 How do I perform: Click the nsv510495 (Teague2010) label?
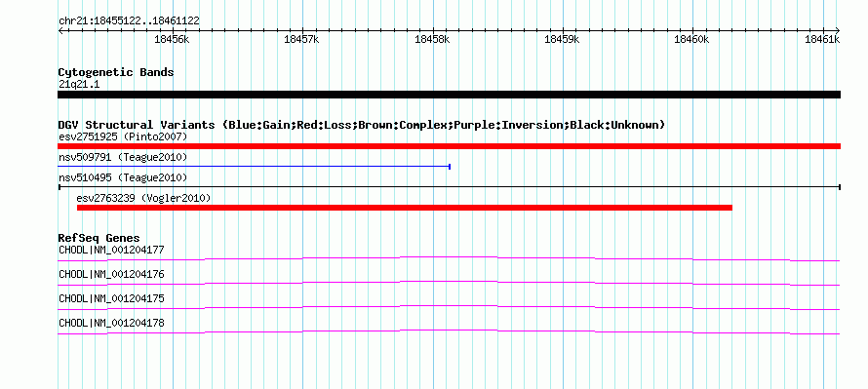pyautogui.click(x=124, y=177)
